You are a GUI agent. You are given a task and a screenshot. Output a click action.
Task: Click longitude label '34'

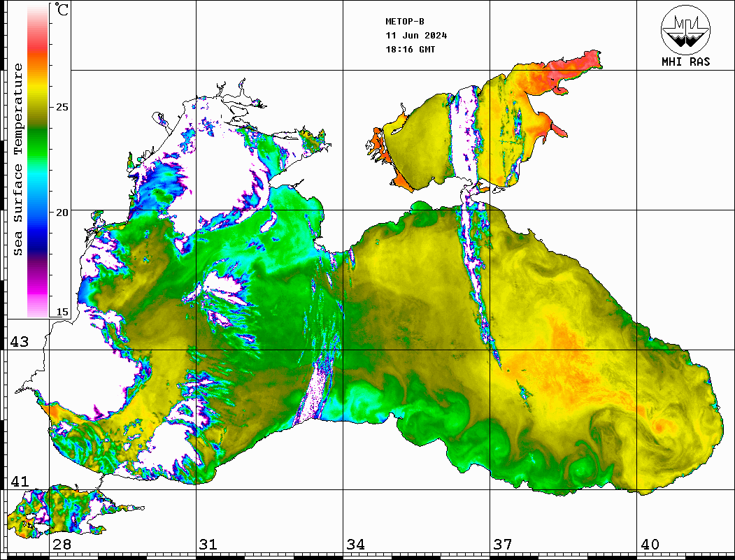(x=356, y=545)
